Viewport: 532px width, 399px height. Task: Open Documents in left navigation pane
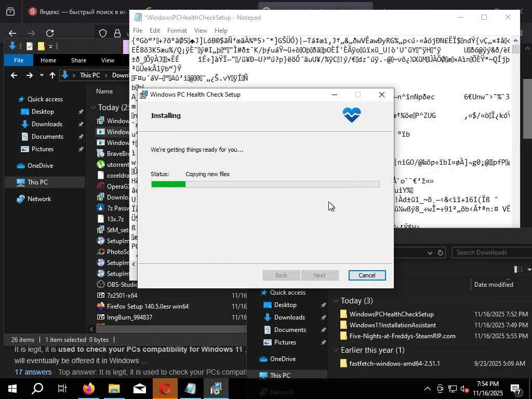click(47, 137)
